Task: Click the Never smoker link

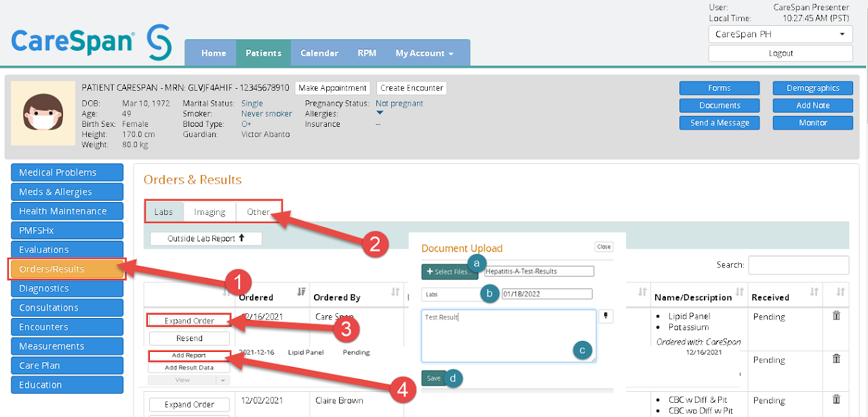Action: [267, 114]
